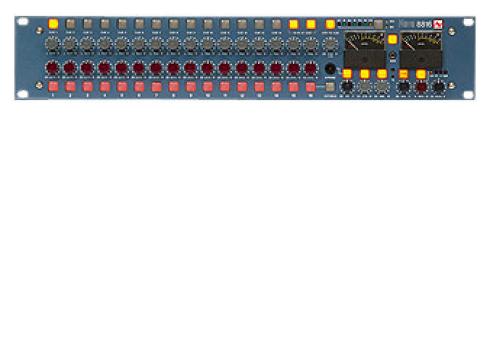Screen dimensions: 490x362
Task: Click the red knob in the master section
Action: [421, 87]
